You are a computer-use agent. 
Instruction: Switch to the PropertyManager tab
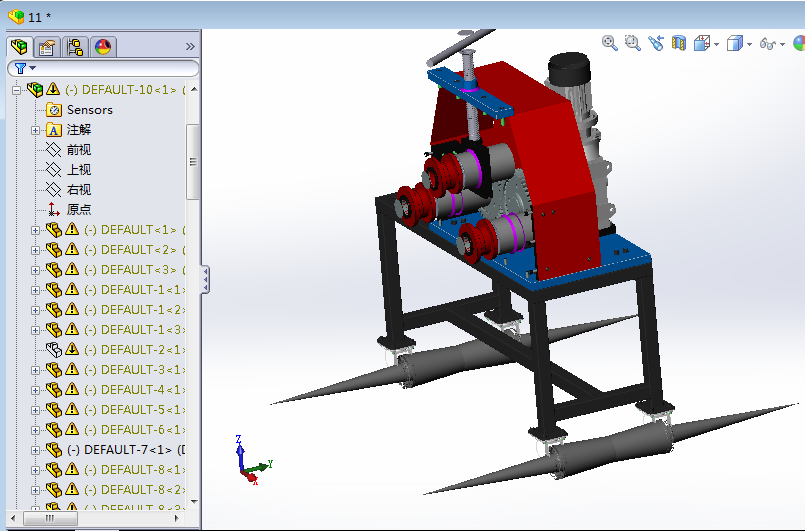coord(47,47)
